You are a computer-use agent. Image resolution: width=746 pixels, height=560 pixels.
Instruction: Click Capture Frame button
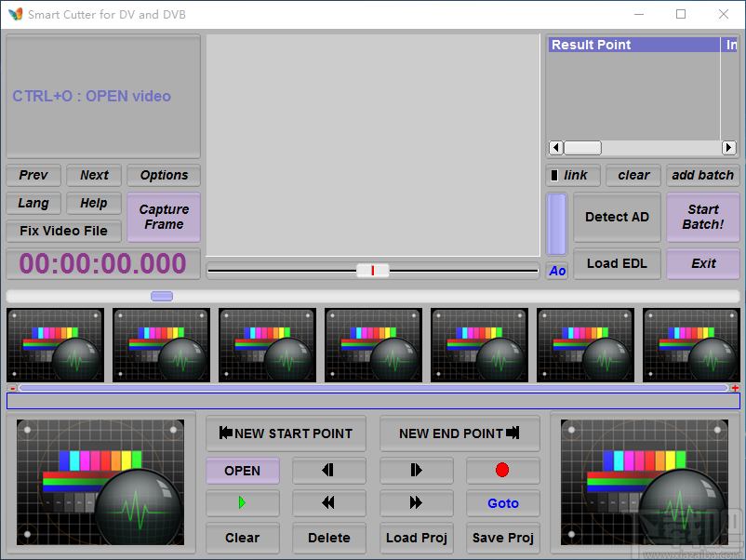[164, 217]
